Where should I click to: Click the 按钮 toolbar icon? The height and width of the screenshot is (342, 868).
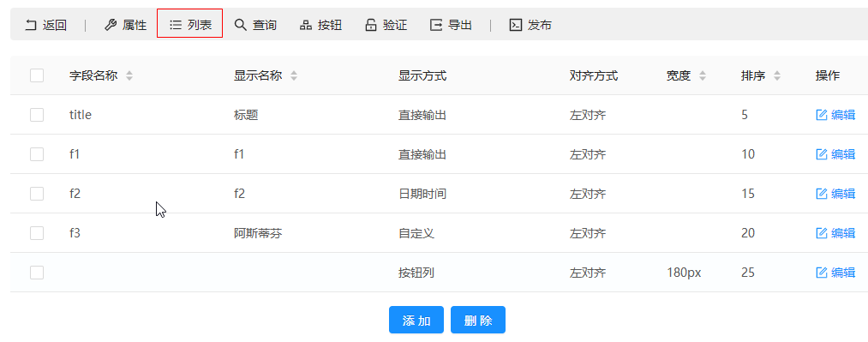click(306, 25)
